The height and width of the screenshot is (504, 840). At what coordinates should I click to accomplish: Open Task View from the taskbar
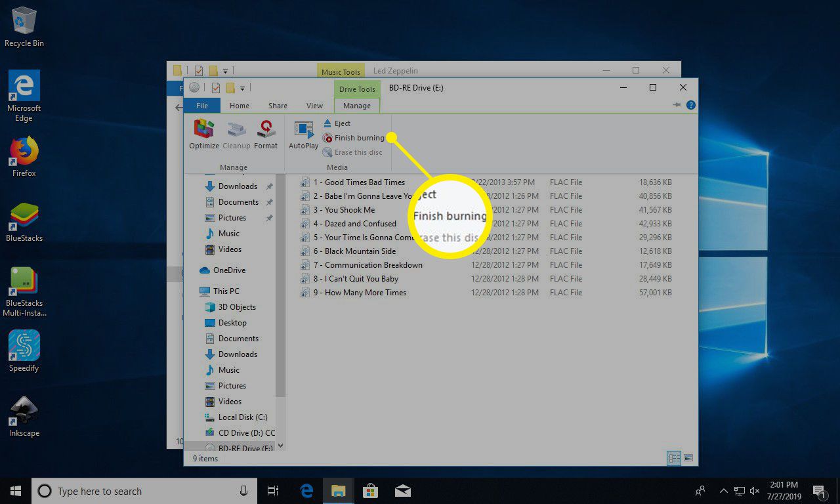click(x=273, y=491)
